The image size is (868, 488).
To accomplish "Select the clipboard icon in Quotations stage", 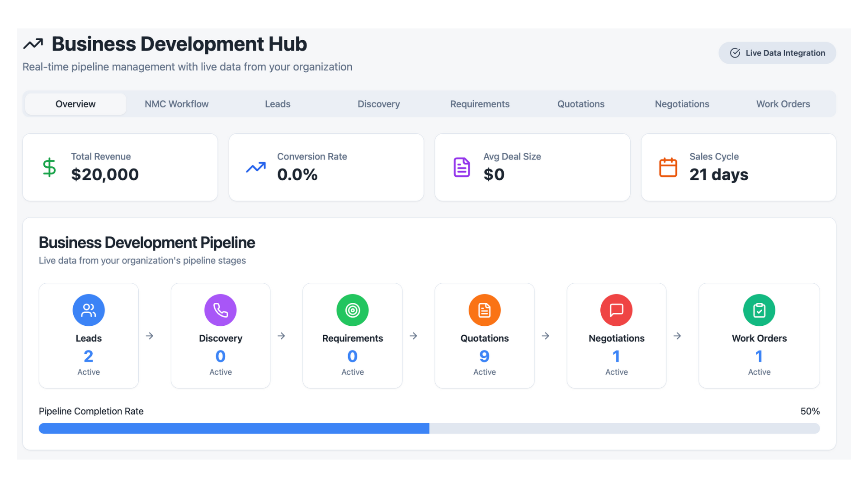I will point(484,310).
